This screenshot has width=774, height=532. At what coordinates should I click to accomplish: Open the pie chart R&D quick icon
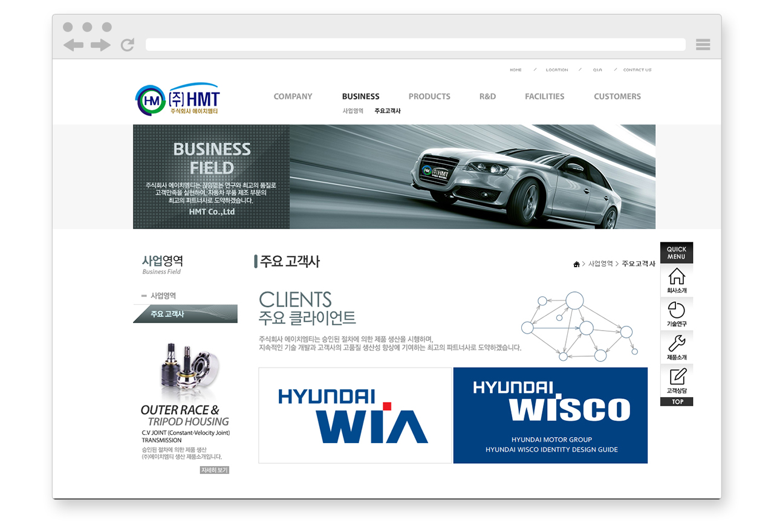click(677, 314)
